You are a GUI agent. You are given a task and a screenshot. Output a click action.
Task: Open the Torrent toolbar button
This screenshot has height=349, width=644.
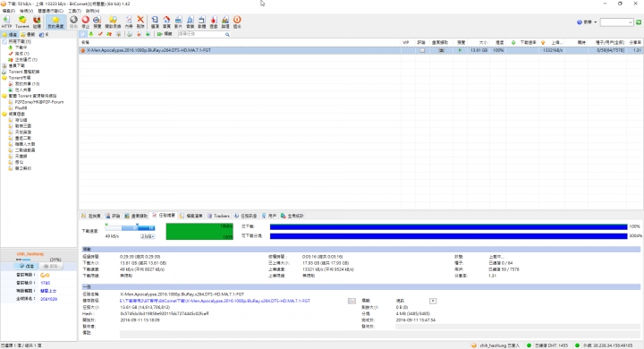tap(22, 21)
